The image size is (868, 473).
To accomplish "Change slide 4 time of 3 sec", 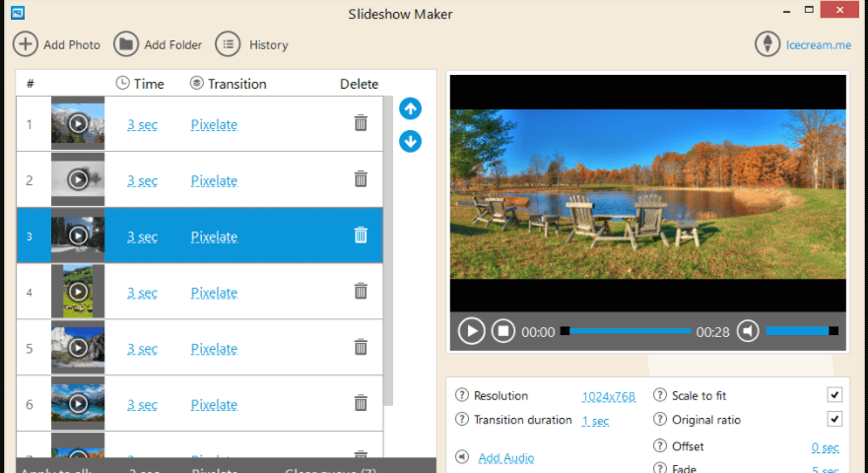I will point(142,293).
